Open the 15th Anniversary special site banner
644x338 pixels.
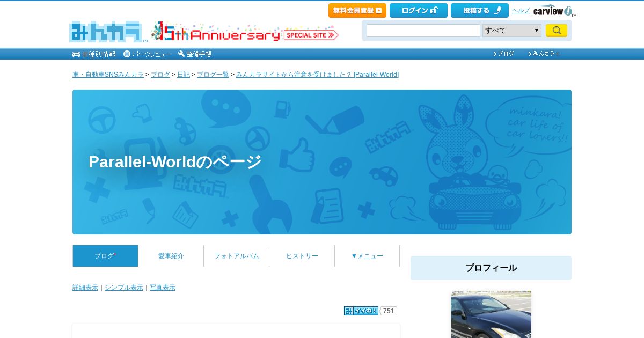[245, 32]
